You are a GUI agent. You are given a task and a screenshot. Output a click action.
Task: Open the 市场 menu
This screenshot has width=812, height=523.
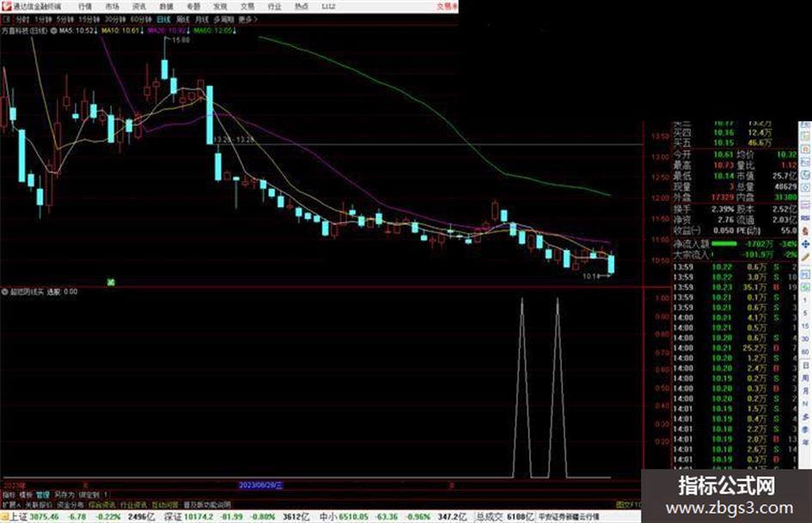112,6
